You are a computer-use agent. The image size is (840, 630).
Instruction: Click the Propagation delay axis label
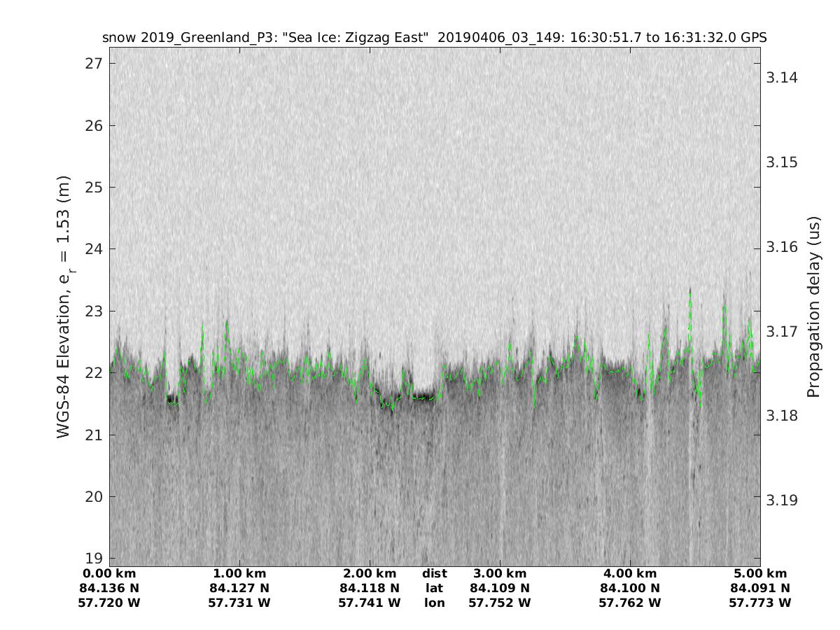813,307
